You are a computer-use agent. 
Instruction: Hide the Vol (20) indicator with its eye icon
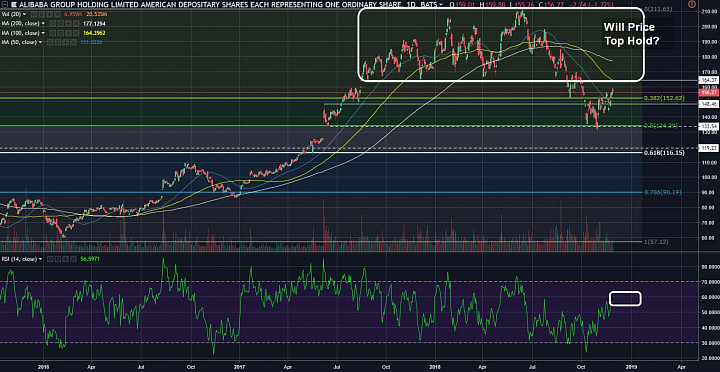pos(34,14)
